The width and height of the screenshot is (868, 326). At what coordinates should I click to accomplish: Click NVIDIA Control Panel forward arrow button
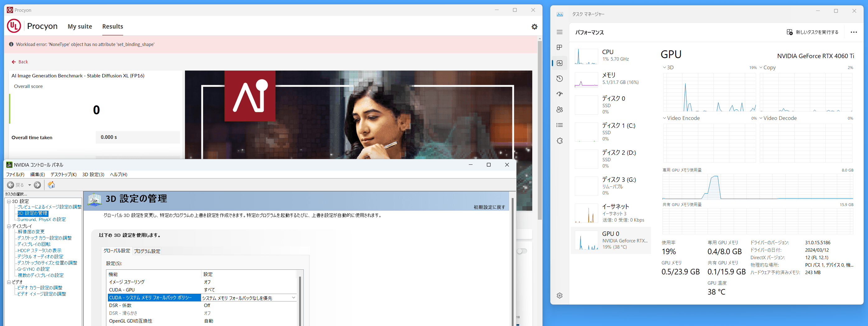(x=37, y=185)
